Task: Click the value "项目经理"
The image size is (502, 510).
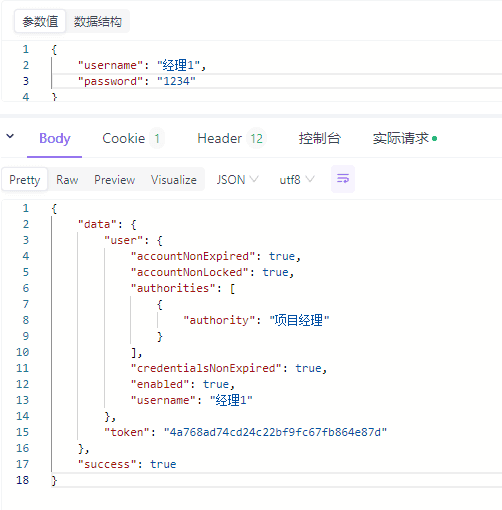Action: [299, 320]
